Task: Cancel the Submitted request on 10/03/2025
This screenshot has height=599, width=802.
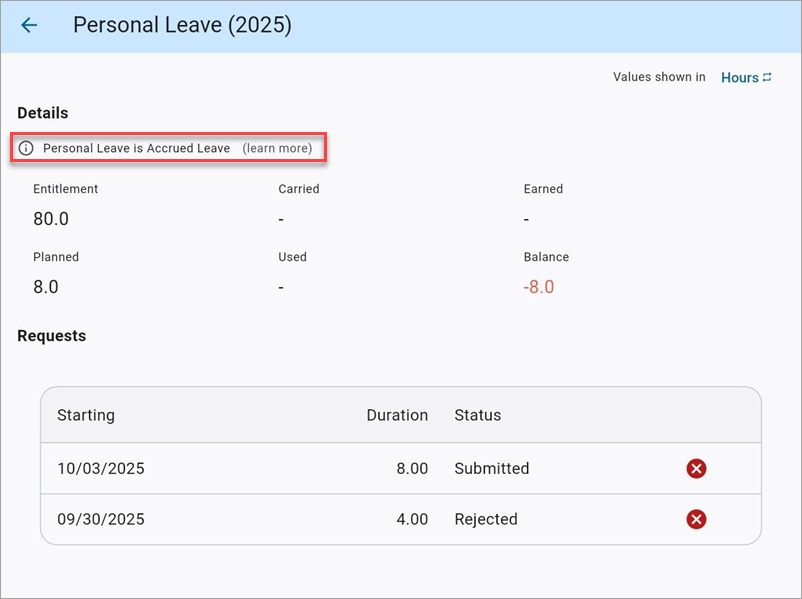Action: (696, 468)
